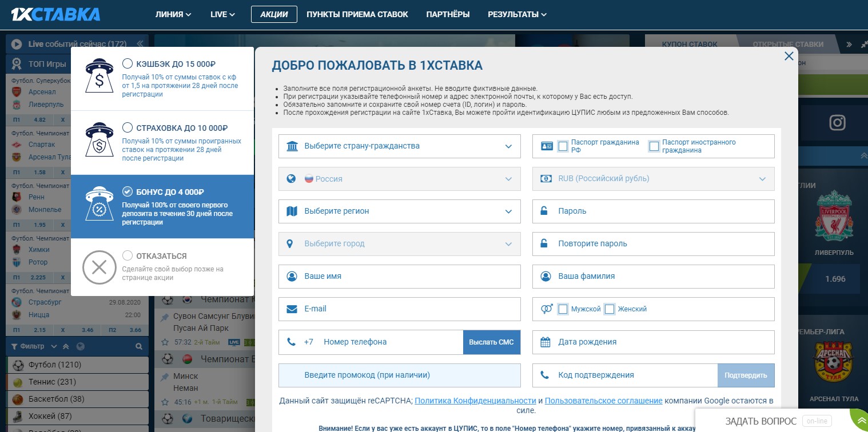
Task: Click the Код подтверждения input field
Action: point(625,375)
